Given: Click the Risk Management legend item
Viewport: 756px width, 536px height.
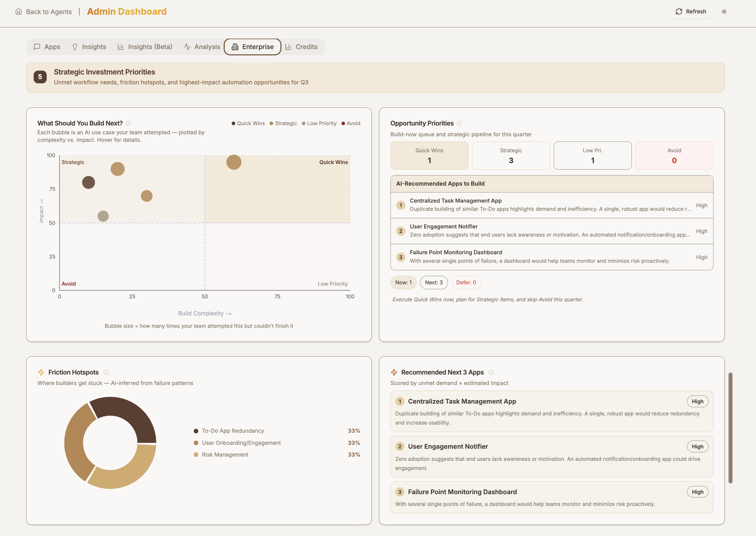Looking at the screenshot, I should 277,455.
